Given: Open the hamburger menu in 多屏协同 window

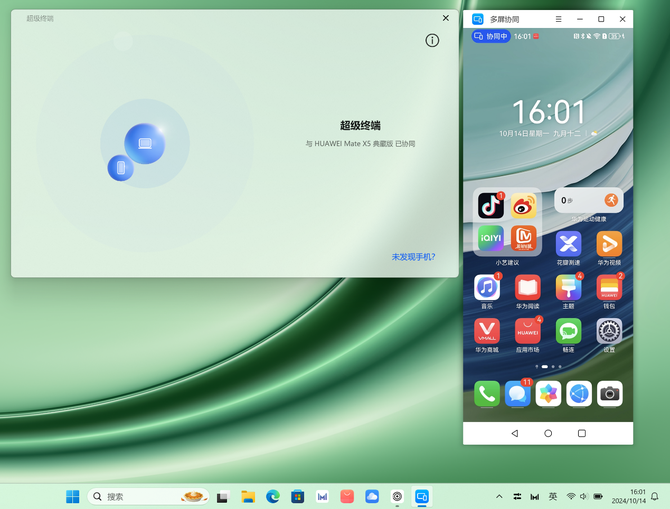Looking at the screenshot, I should point(558,19).
